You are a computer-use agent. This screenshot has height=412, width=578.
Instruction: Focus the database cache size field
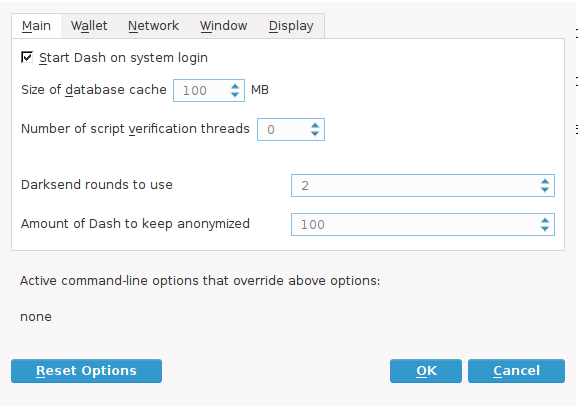tap(209, 90)
